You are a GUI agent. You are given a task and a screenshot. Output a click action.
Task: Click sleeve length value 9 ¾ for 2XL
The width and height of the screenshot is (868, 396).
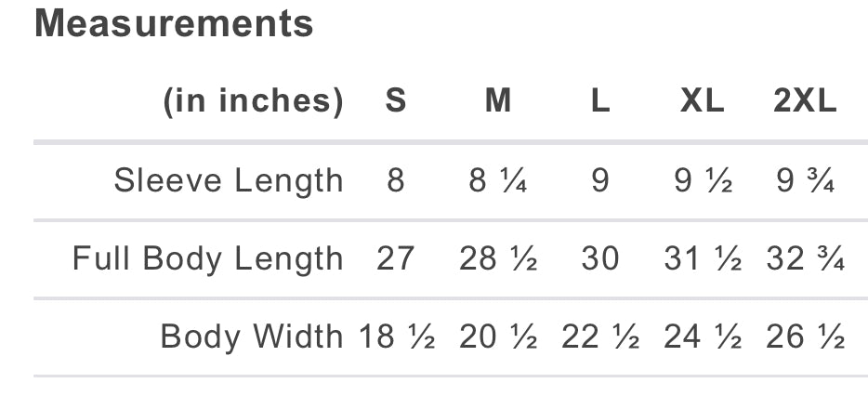(805, 181)
